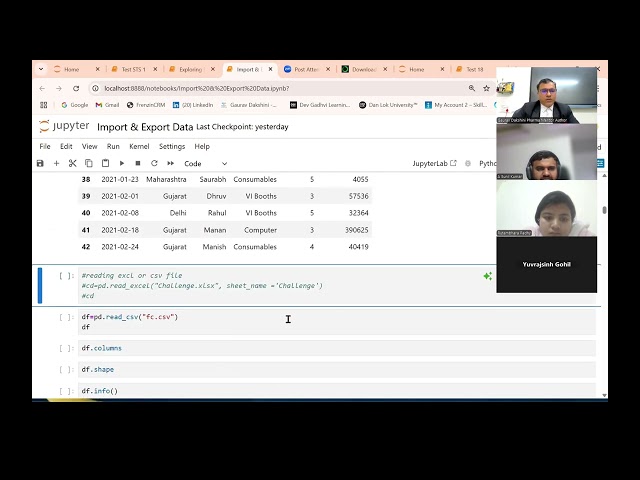Click the pd.read_csv code cell

[337, 322]
